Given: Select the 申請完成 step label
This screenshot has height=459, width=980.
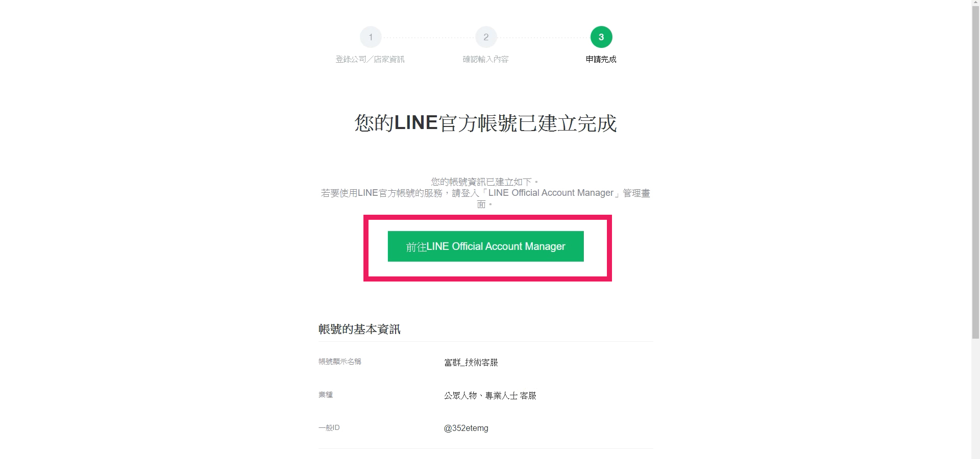Looking at the screenshot, I should (x=601, y=59).
